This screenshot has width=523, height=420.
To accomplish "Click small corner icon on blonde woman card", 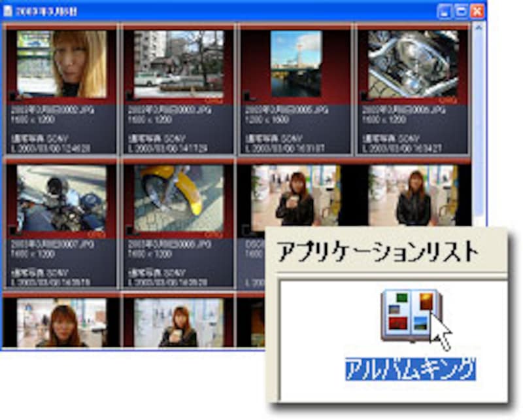I will [x=12, y=96].
